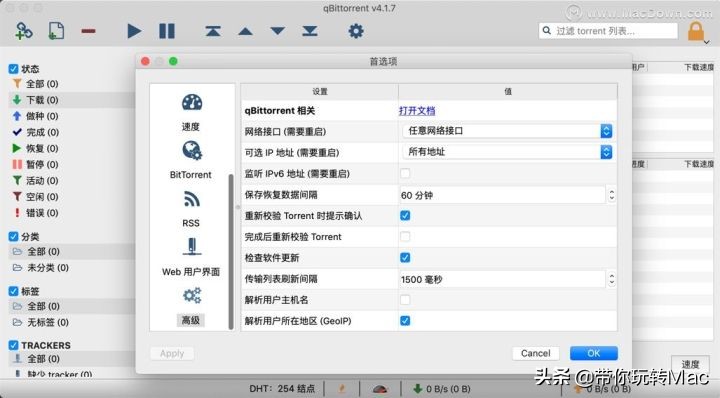Select the 无标签 (0) tag filter

coord(48,322)
